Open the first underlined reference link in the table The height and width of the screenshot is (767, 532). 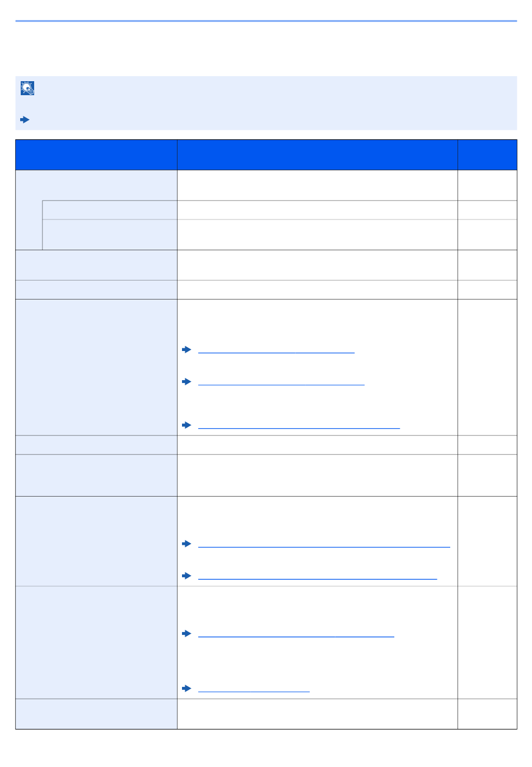click(276, 350)
